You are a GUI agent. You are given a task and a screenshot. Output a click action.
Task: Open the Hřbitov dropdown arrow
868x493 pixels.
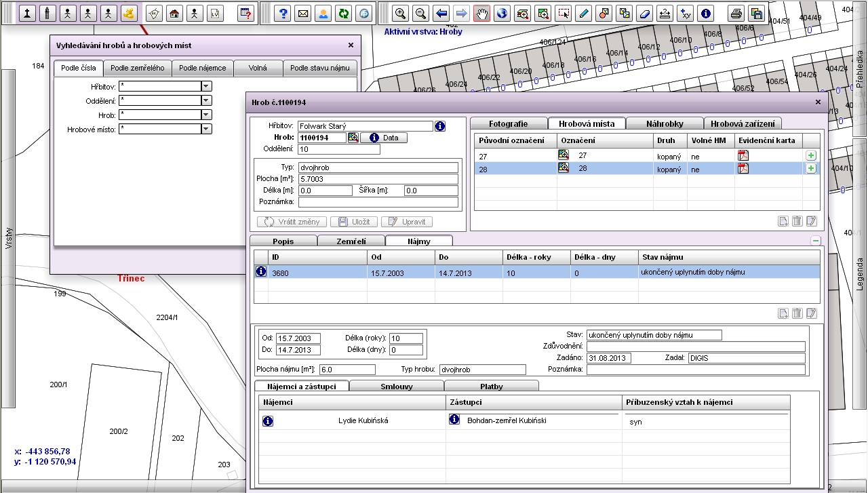click(207, 86)
